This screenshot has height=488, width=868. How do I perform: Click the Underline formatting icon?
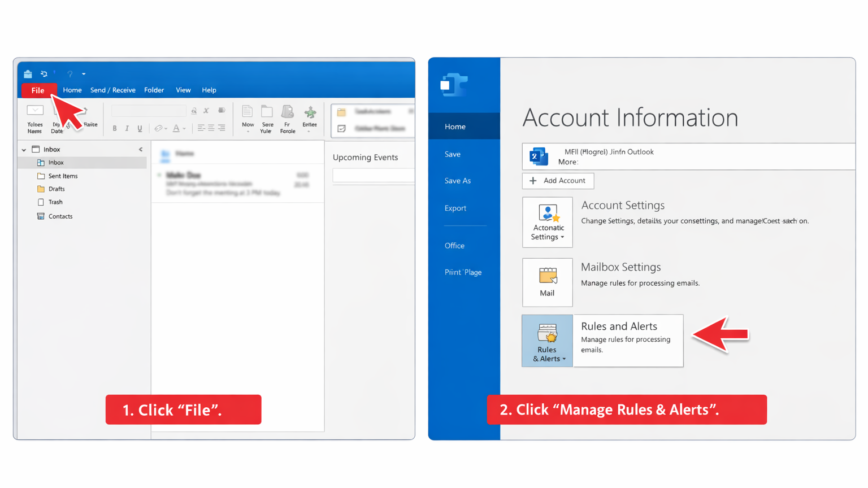140,129
